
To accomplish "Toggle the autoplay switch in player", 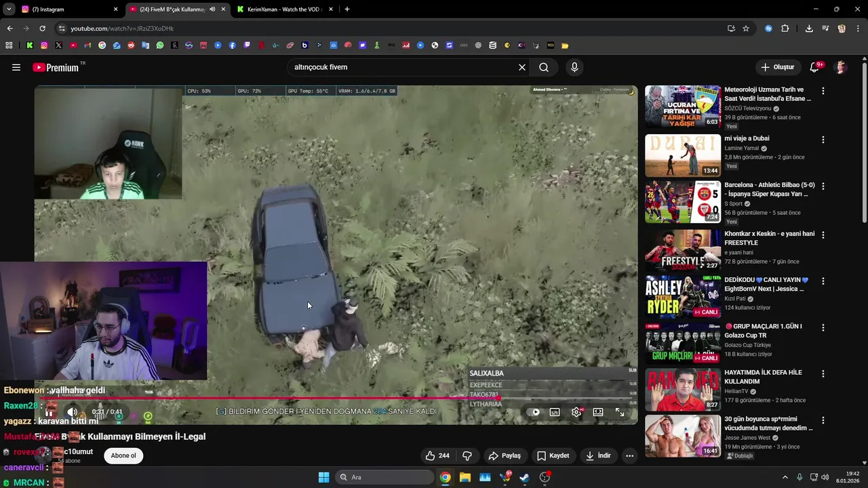I will coord(534,412).
